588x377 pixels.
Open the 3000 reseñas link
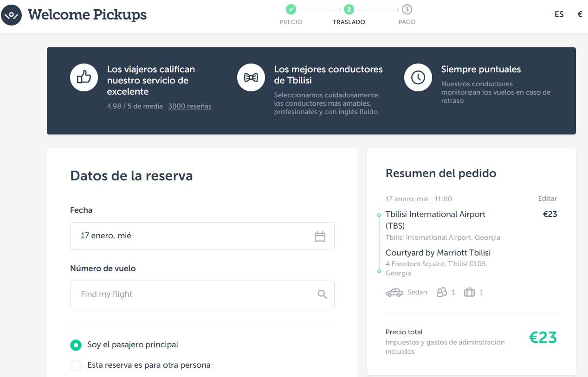click(x=190, y=106)
